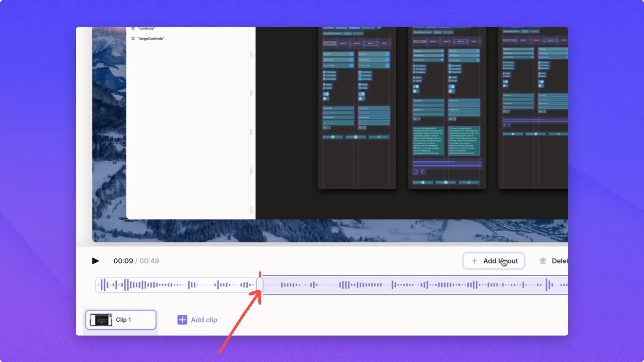Viewport: 644px width, 362px height.
Task: Click the trash can icon
Action: [543, 261]
